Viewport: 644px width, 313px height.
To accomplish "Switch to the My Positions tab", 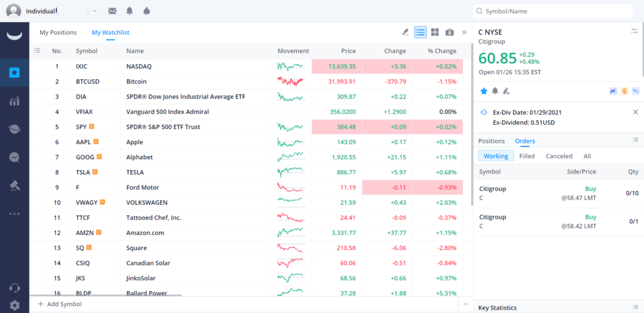I will tap(58, 33).
